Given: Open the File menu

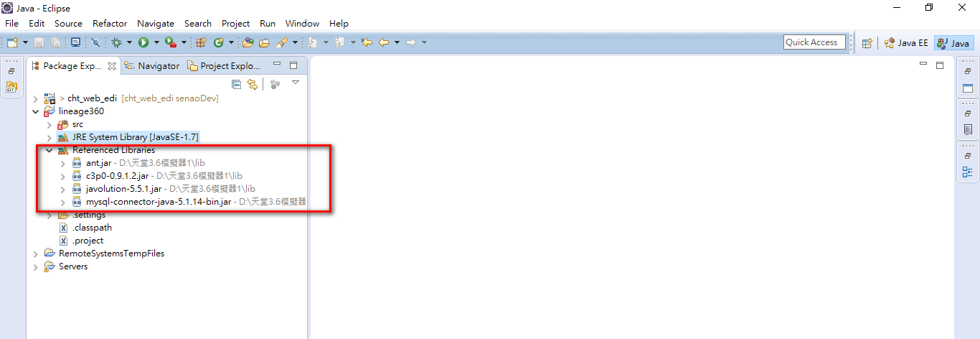Looking at the screenshot, I should 11,24.
